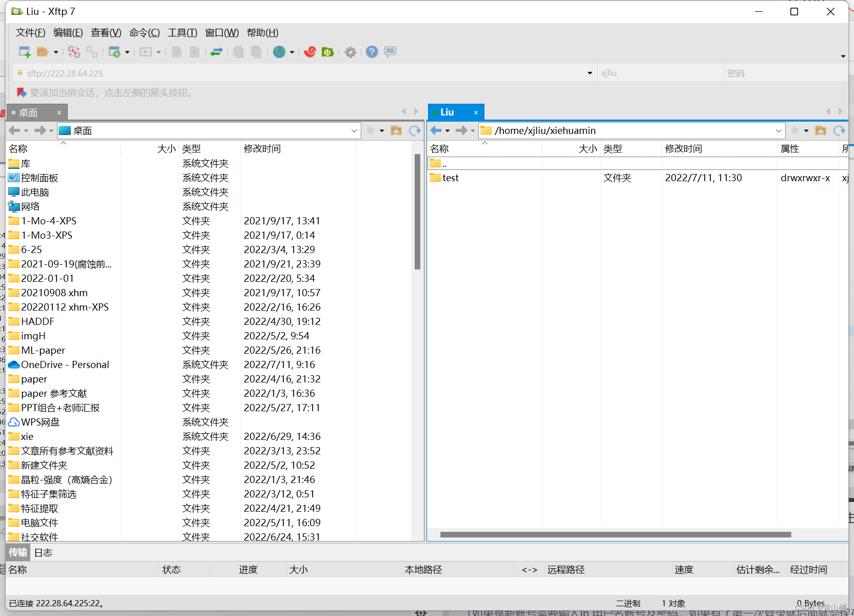The image size is (854, 616).
Task: Click the Open Session folder icon
Action: (x=43, y=52)
